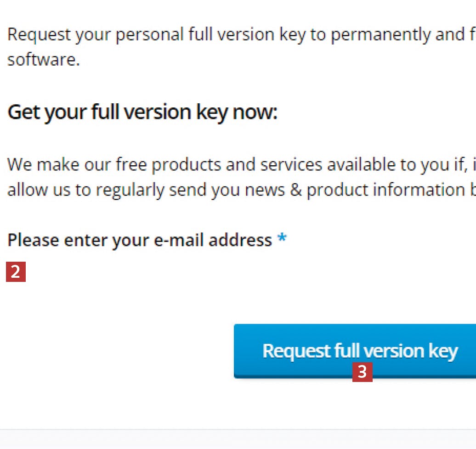Click the "Get your full version key now:" heading

pyautogui.click(x=142, y=112)
